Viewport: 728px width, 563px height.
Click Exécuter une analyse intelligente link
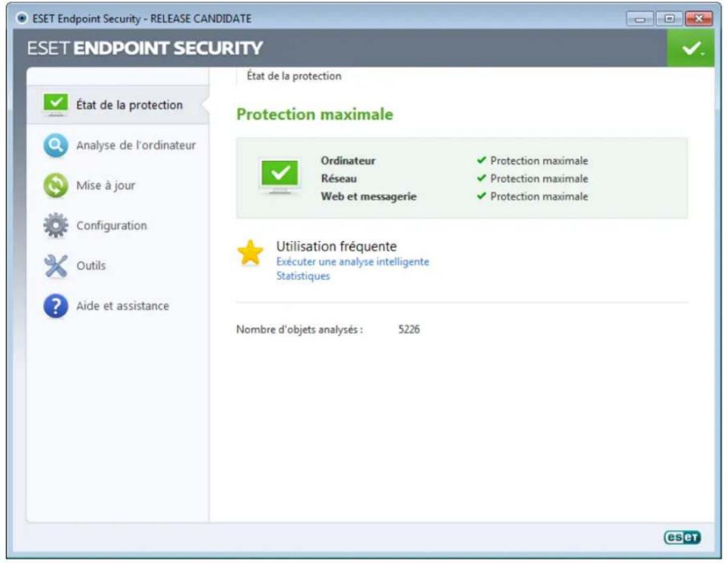(352, 261)
